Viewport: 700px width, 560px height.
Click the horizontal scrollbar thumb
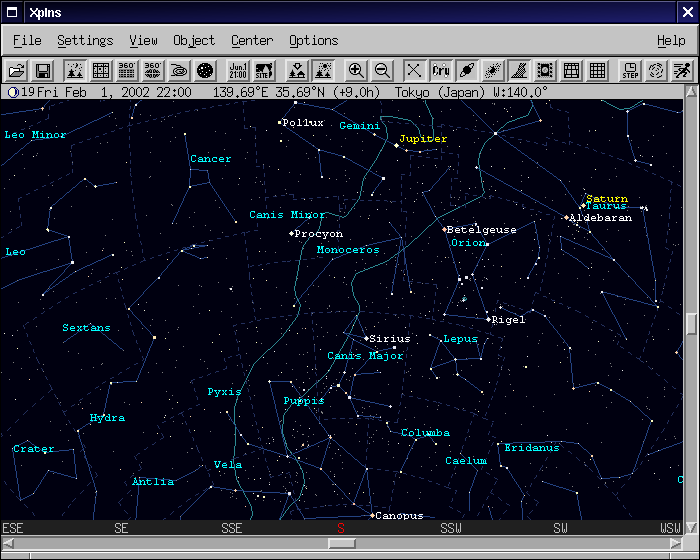pyautogui.click(x=342, y=543)
